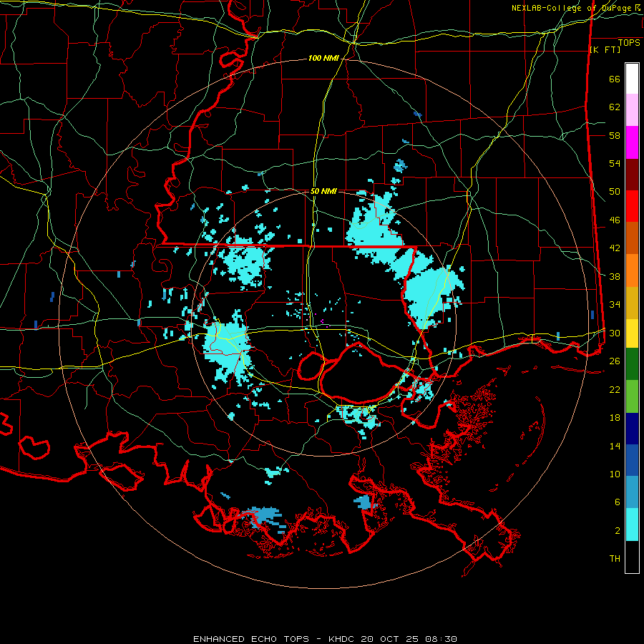Click the 08:30 timestamp
The width and height of the screenshot is (644, 644).
[441, 639]
